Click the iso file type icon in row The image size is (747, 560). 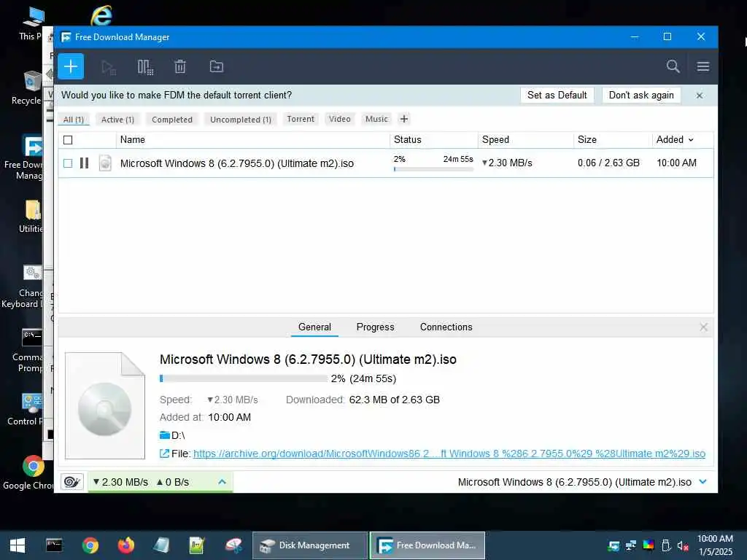pyautogui.click(x=105, y=163)
